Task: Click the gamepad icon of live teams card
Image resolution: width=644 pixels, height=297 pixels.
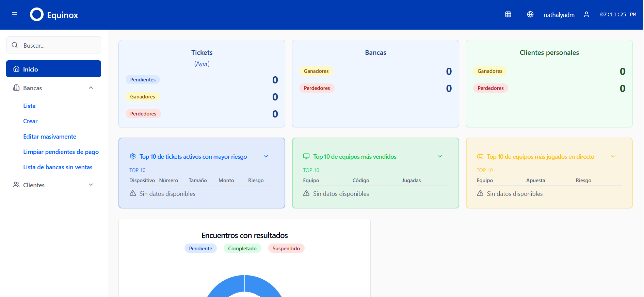Action: (480, 156)
